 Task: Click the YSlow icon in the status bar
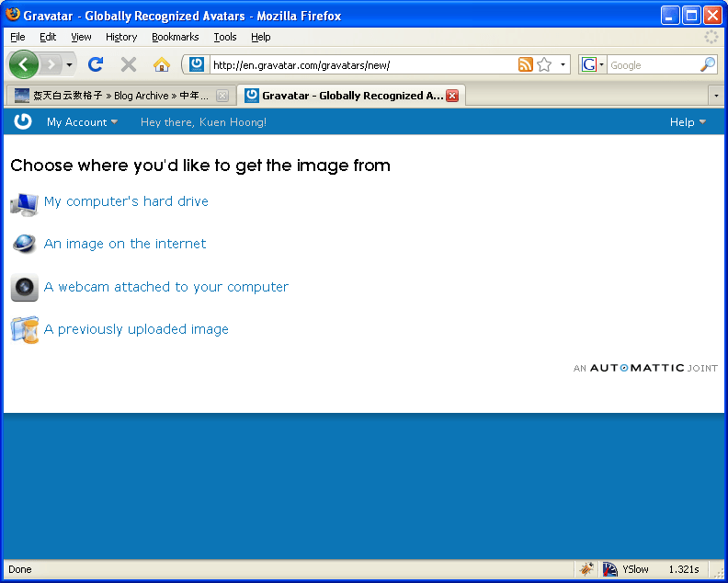(x=609, y=569)
